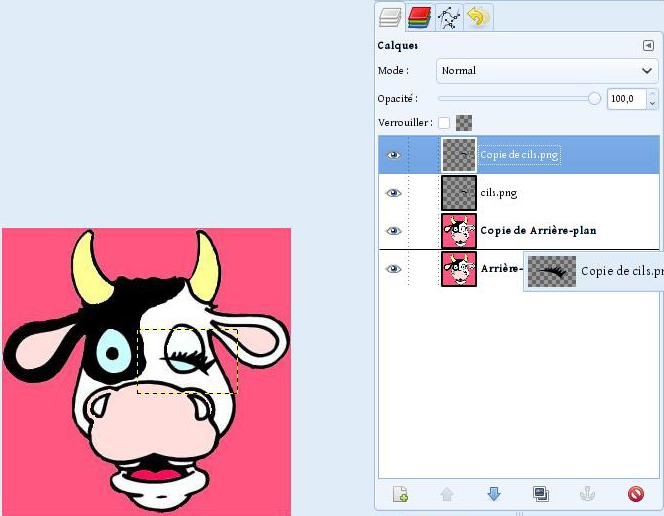The width and height of the screenshot is (664, 516).
Task: Toggle visibility of the cils.png layer
Action: click(x=394, y=193)
